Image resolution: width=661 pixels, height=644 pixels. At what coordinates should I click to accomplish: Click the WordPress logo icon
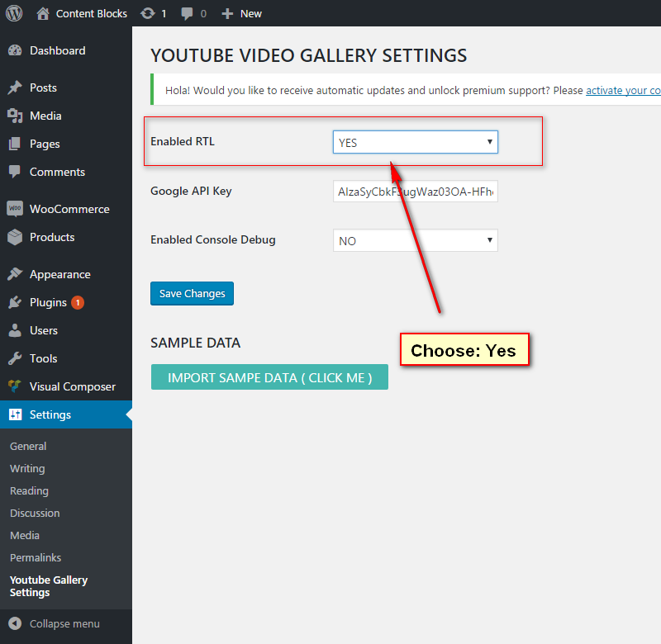pyautogui.click(x=14, y=13)
